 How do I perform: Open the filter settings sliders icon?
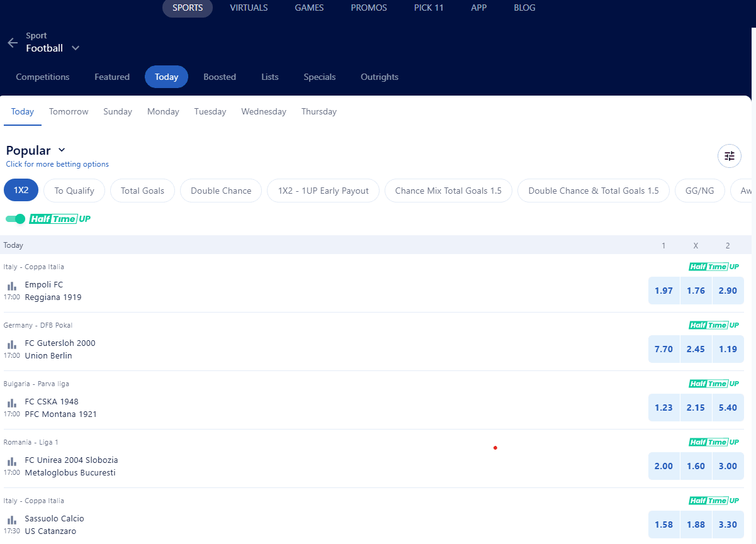[730, 156]
